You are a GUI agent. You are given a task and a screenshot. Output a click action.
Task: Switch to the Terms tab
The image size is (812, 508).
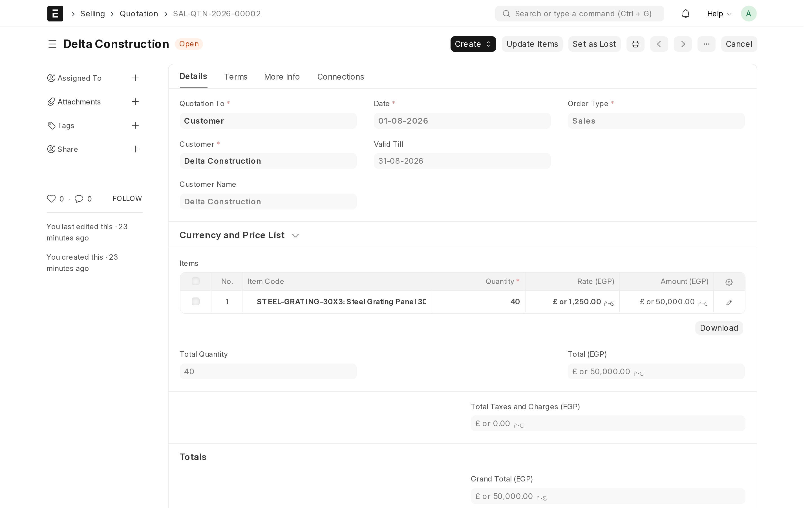(235, 76)
